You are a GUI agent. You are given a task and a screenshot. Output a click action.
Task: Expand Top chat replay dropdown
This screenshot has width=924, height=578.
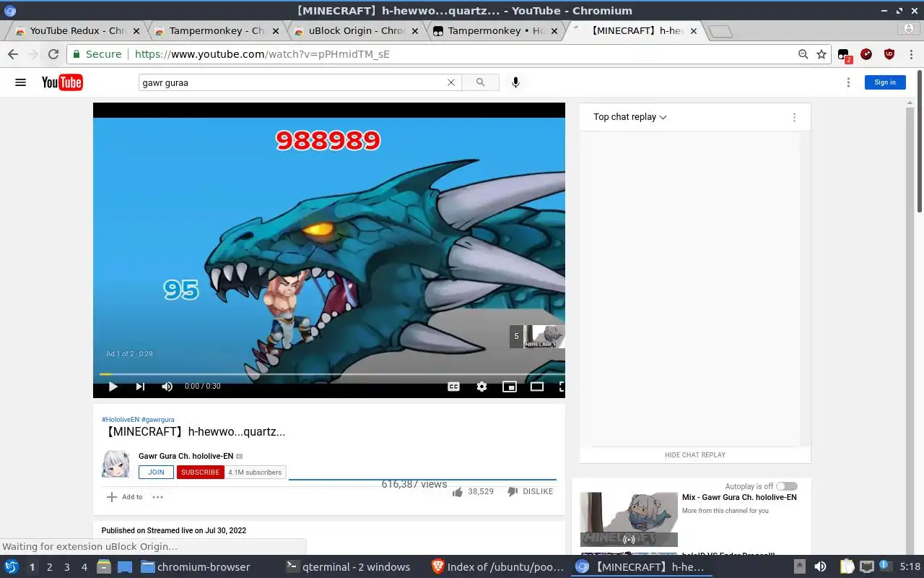(629, 117)
